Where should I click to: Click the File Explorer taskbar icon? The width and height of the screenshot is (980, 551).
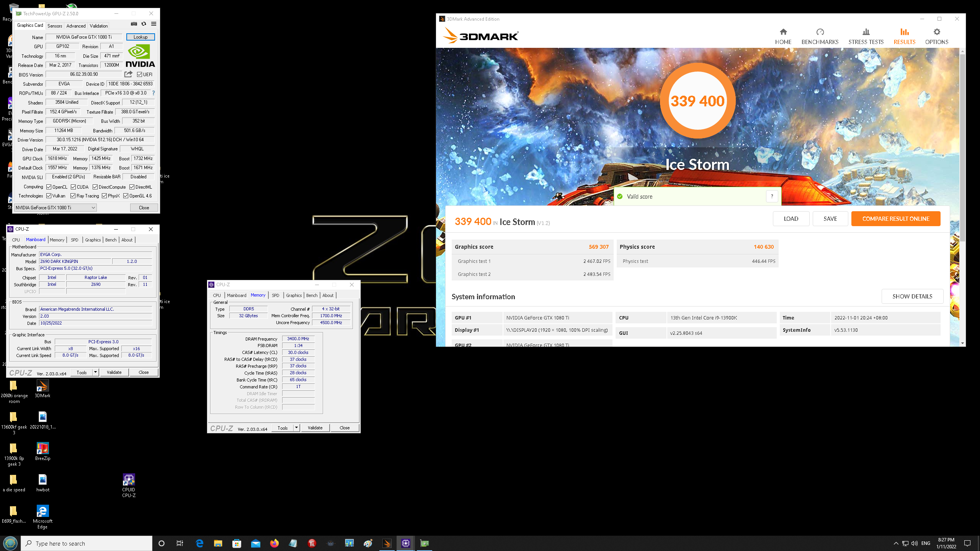[218, 543]
